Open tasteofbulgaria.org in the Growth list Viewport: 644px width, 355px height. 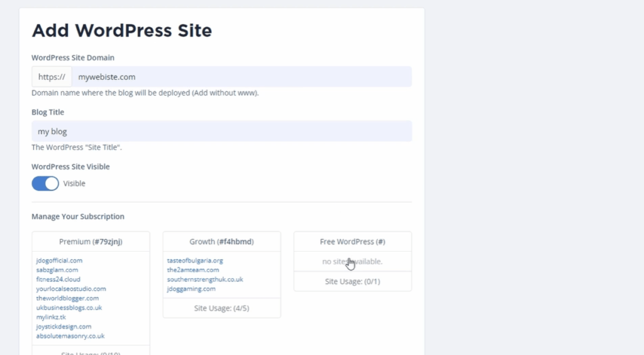(195, 261)
